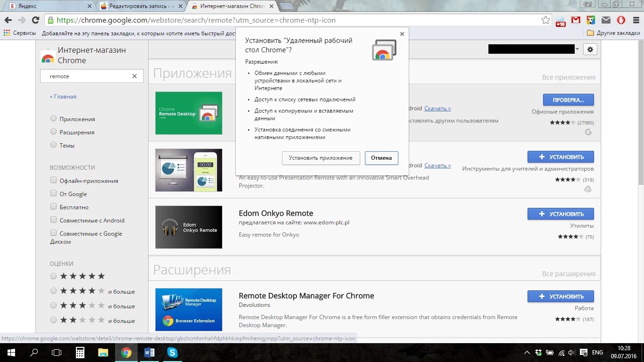Reload the current page
Viewport: 644px width, 362px height.
click(x=35, y=20)
